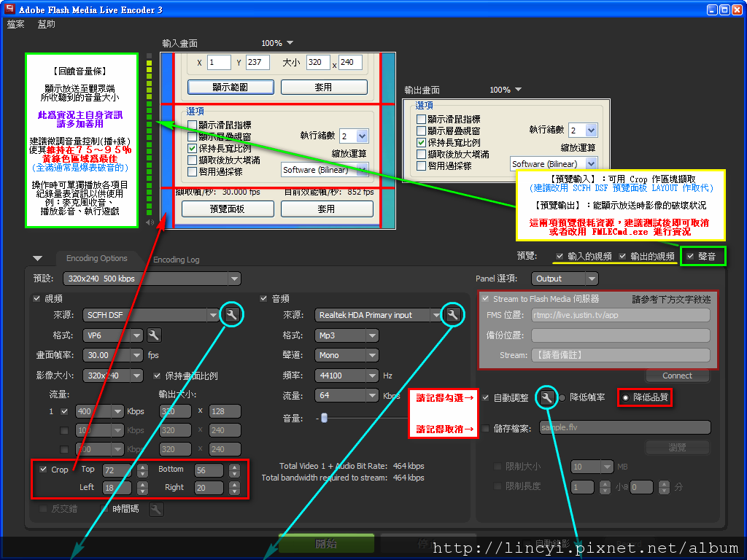Viewport: 747px width, 560px height.
Task: Click the 瀏覽 browse button
Action: 677,448
